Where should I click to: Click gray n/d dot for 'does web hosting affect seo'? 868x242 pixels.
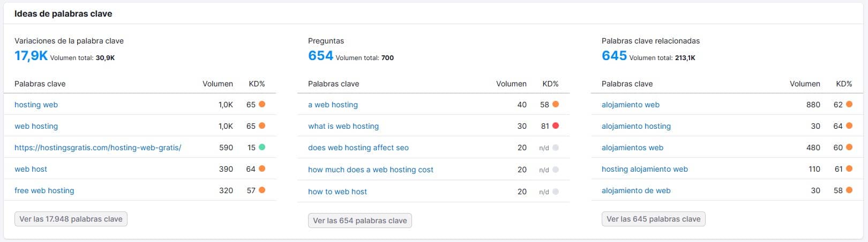[556, 148]
